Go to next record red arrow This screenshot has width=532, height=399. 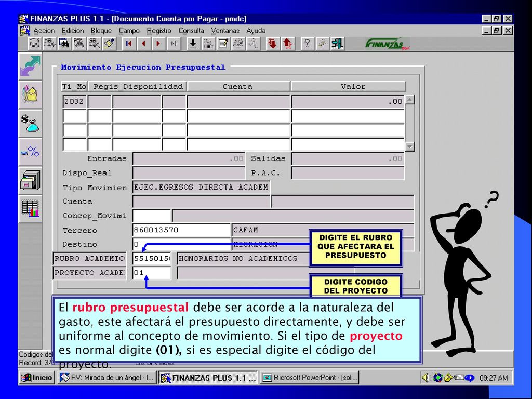click(x=158, y=44)
